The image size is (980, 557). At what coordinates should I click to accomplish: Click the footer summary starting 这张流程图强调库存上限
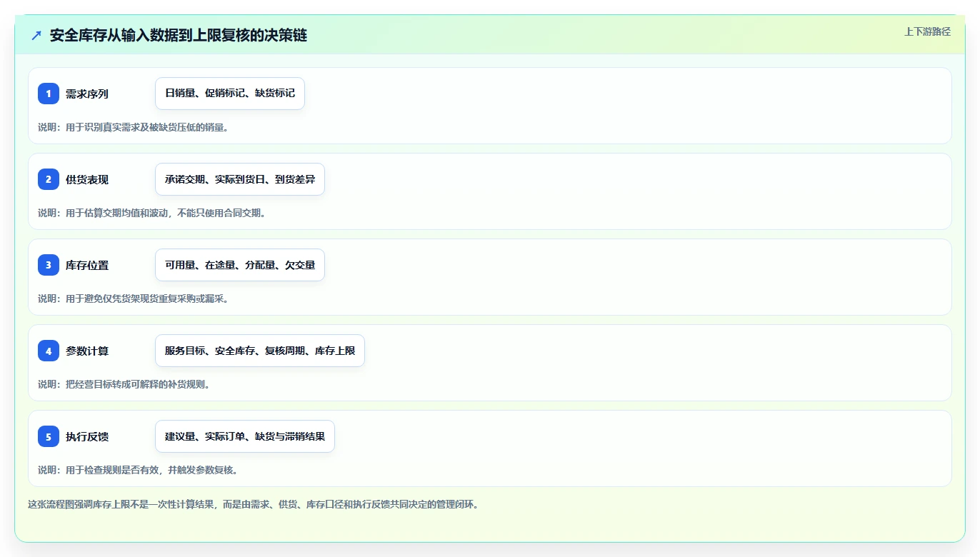pyautogui.click(x=253, y=504)
